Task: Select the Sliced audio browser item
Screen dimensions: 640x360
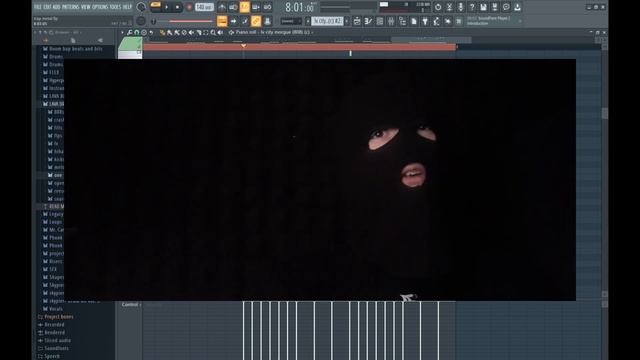Action: point(54,340)
